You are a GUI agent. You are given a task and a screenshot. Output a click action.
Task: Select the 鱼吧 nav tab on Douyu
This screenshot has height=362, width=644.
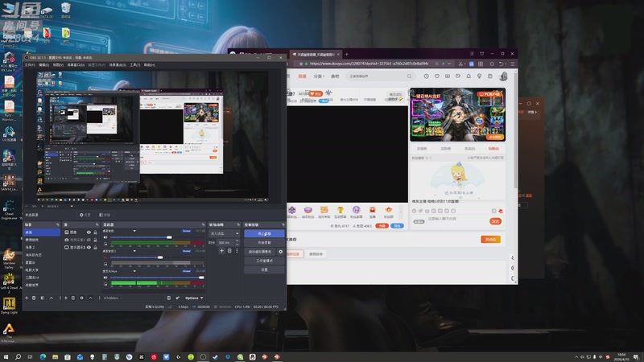tap(335, 76)
